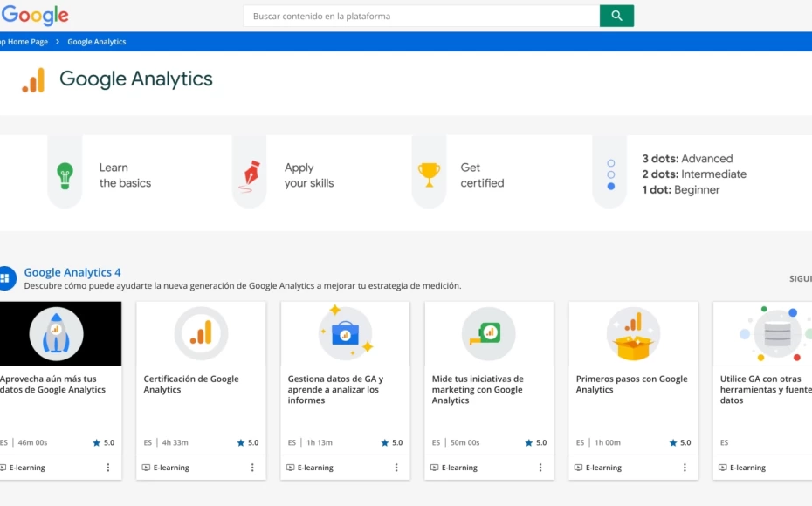Click the 1h 00m duration on Primeros pasos card

click(x=608, y=443)
